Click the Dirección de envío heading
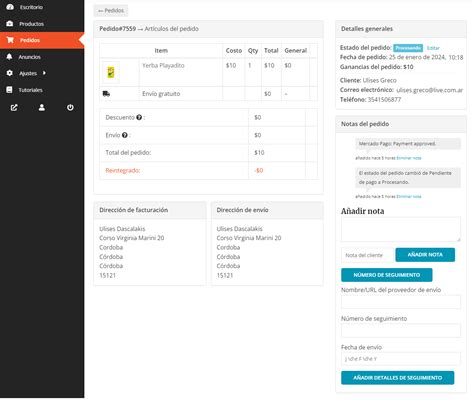Viewport: 474px width, 401px height. tap(243, 210)
